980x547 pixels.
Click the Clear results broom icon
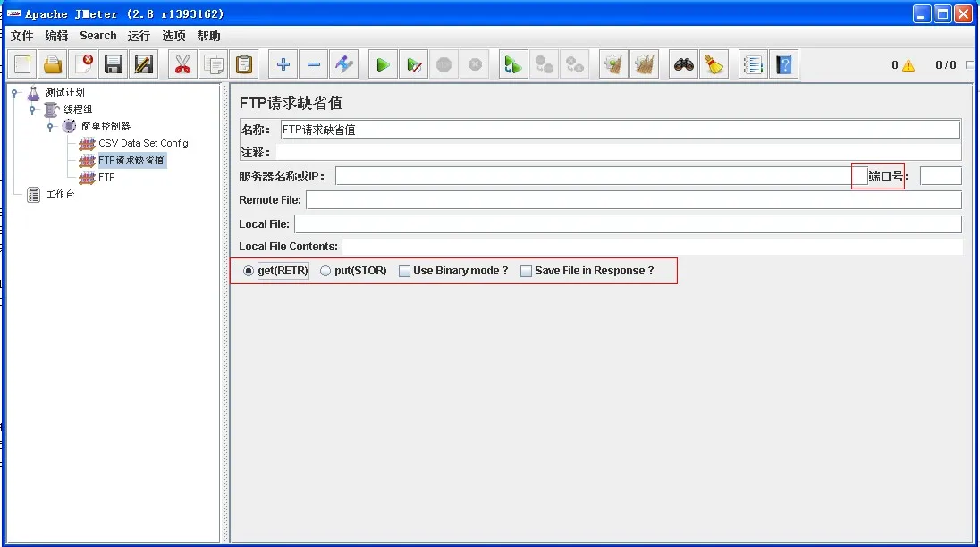click(x=613, y=64)
